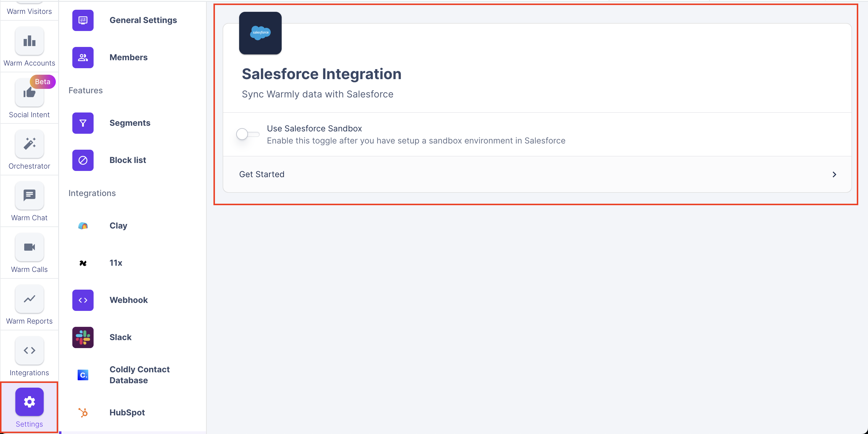The image size is (868, 434).
Task: Click the Salesforce logo tile
Action: point(260,33)
